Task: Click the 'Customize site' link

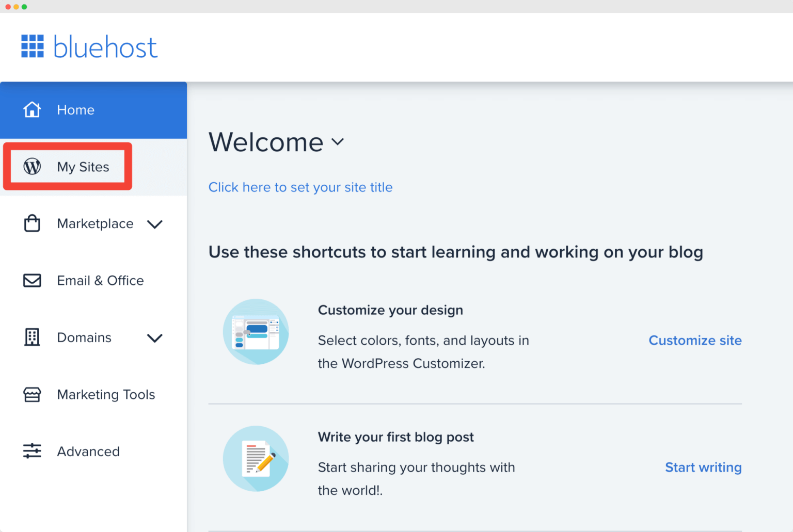Action: tap(695, 341)
